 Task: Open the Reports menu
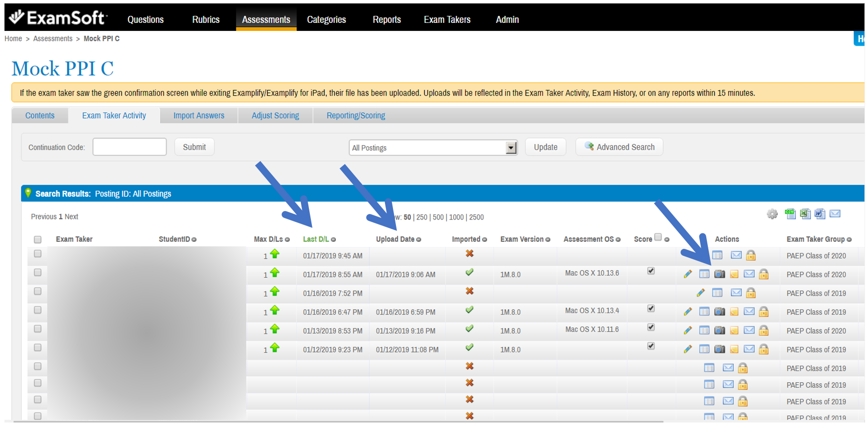[386, 19]
